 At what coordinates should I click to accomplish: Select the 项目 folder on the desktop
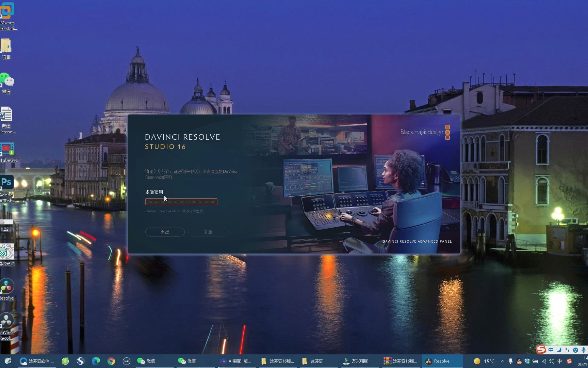6,49
